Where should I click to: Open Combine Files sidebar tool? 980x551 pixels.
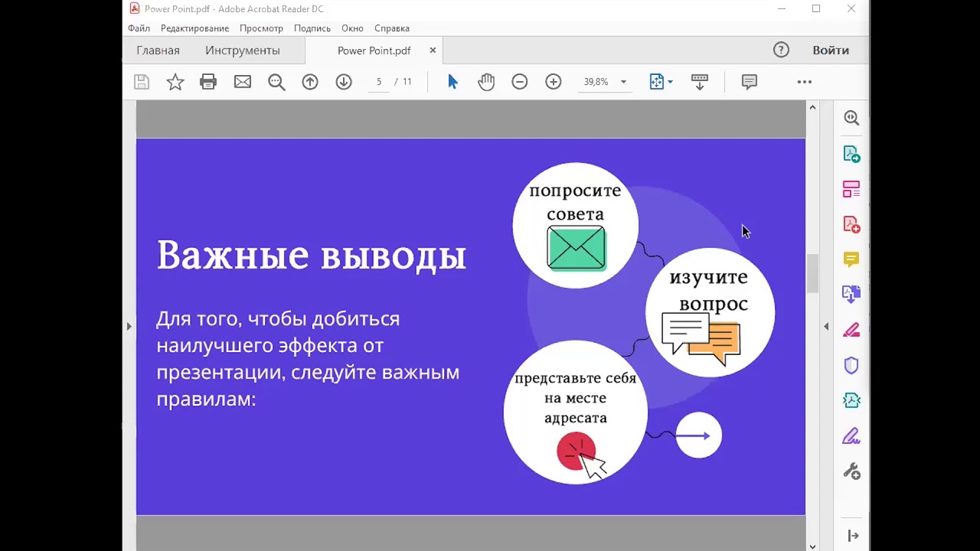pyautogui.click(x=851, y=295)
